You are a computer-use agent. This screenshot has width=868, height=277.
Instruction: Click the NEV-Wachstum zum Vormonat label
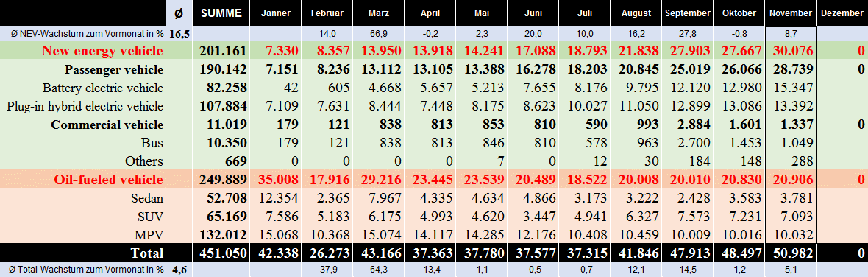[x=87, y=33]
